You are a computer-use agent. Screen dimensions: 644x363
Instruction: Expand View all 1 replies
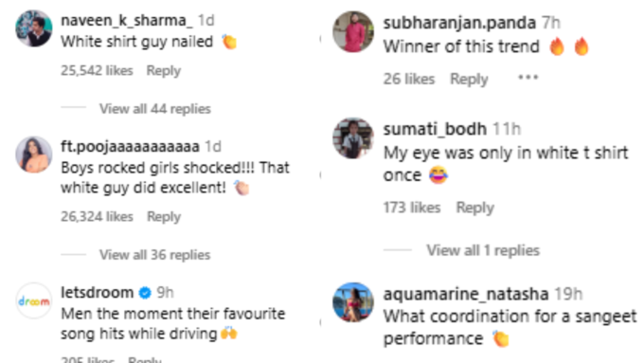(x=483, y=250)
